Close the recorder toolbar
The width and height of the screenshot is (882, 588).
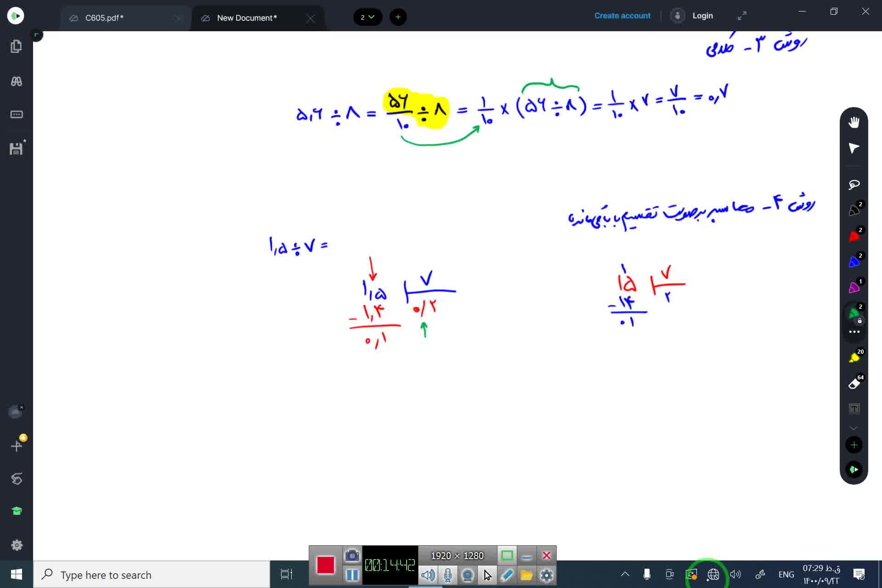[x=547, y=555]
